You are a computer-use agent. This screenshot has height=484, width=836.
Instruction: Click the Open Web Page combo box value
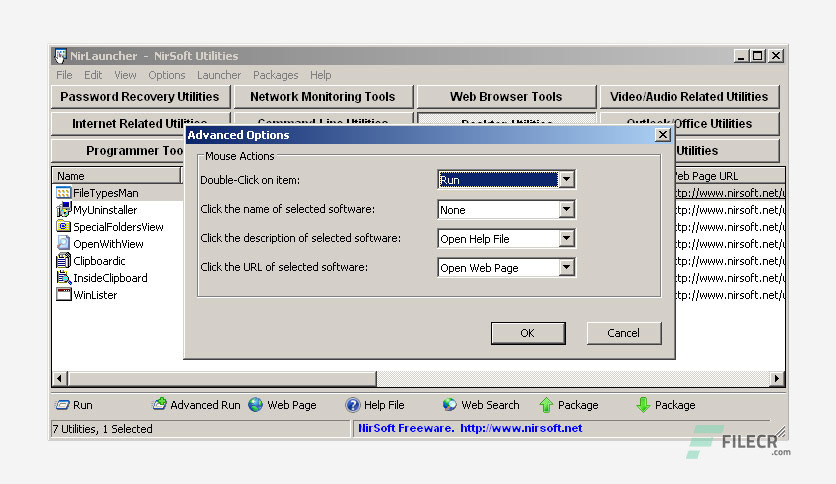[479, 268]
